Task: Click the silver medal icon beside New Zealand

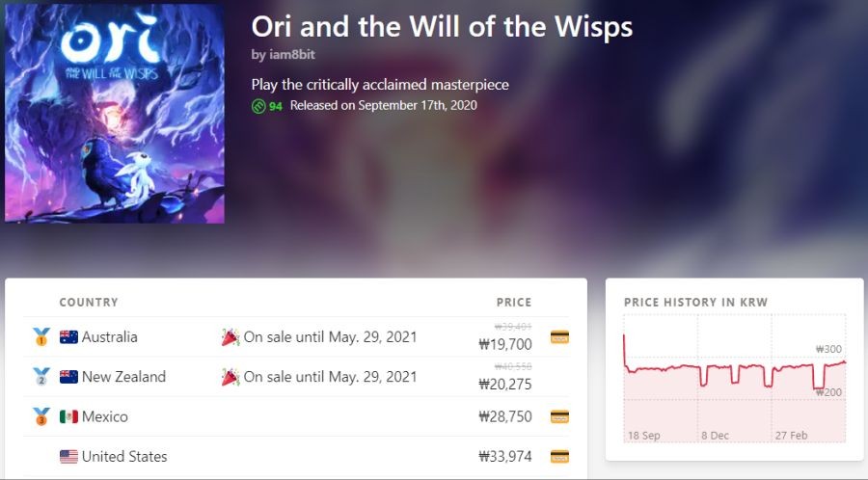Action: point(41,377)
